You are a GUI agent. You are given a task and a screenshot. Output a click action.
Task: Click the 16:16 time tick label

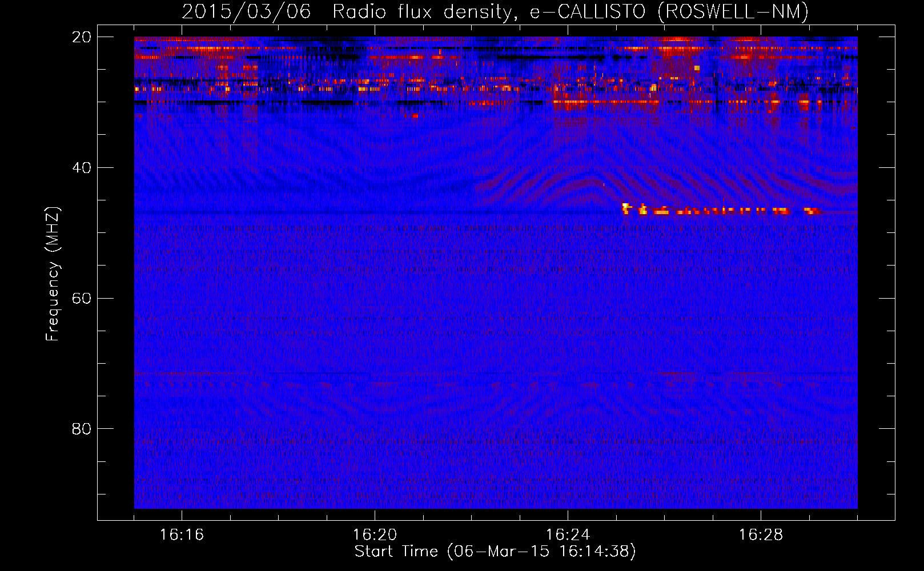click(x=182, y=535)
